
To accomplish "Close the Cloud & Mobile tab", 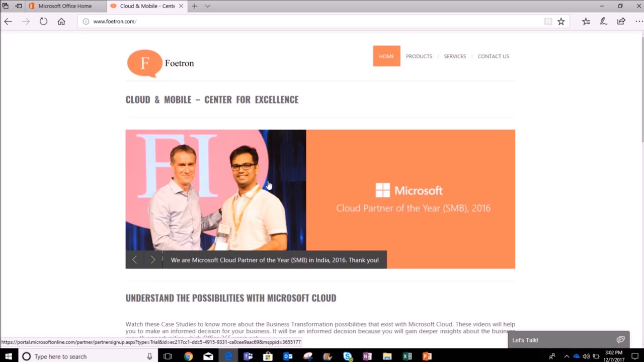I will pos(181,6).
